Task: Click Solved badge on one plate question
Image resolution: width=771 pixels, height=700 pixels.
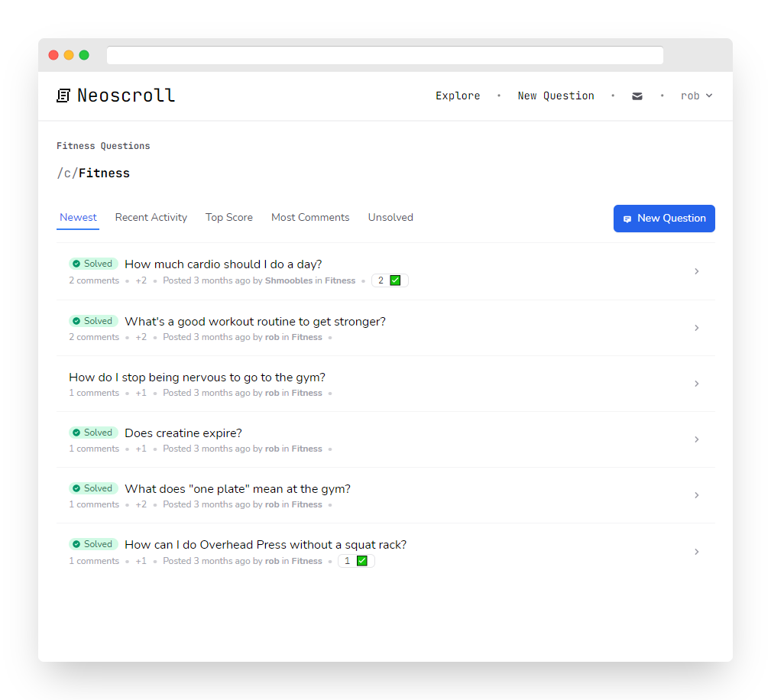Action: [93, 488]
